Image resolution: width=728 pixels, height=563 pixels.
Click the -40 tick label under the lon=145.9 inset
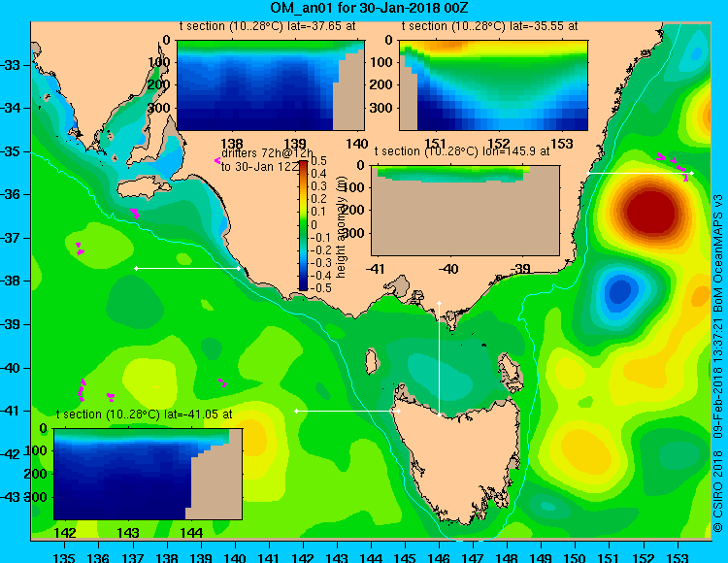pos(448,268)
